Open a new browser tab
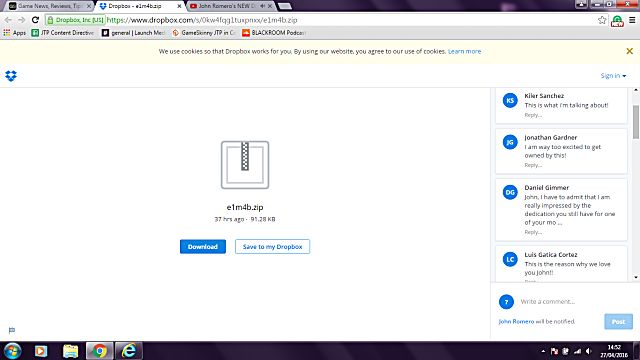The width and height of the screenshot is (640, 360). (284, 6)
